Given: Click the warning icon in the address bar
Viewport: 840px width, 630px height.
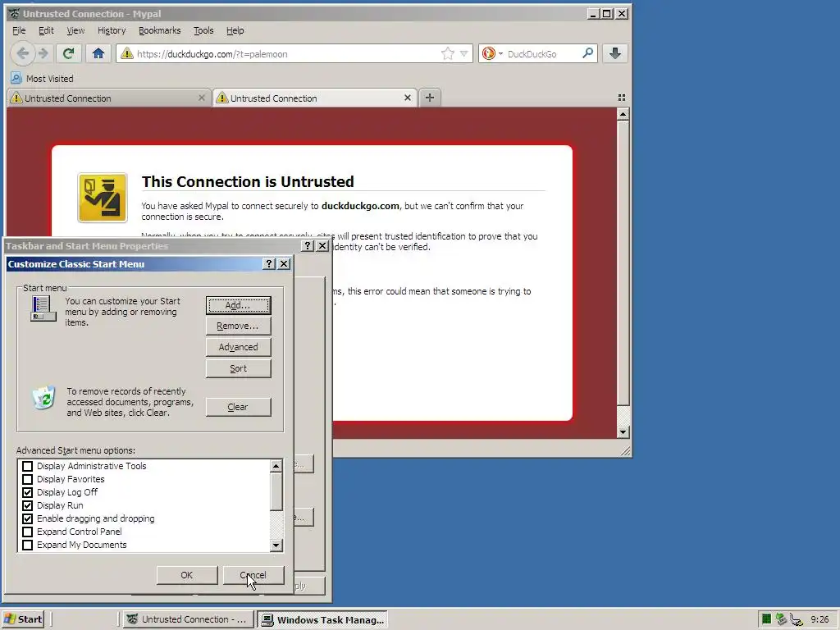Looking at the screenshot, I should [x=127, y=53].
